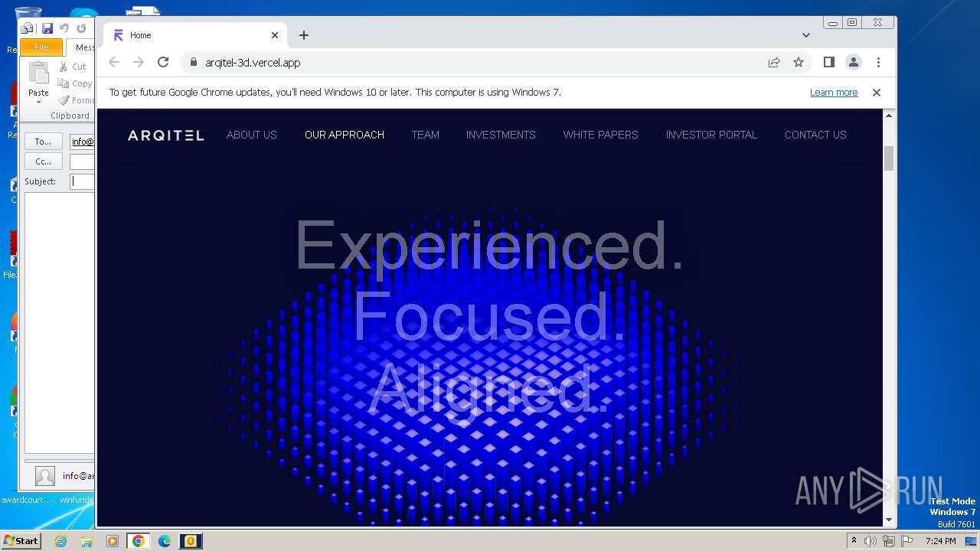The image size is (980, 551).
Task: Open a new Chrome tab
Action: point(304,35)
